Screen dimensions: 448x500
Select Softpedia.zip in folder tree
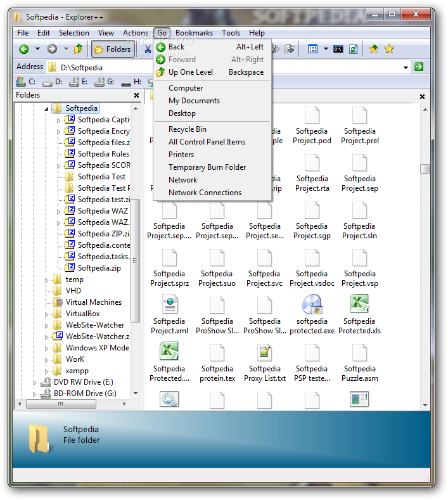pos(99,268)
